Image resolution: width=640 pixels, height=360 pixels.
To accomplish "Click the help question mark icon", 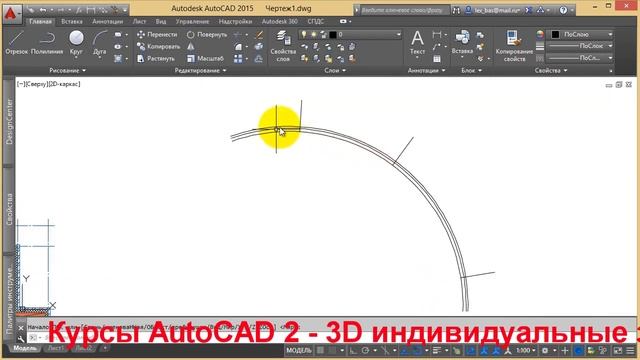I will [x=563, y=10].
